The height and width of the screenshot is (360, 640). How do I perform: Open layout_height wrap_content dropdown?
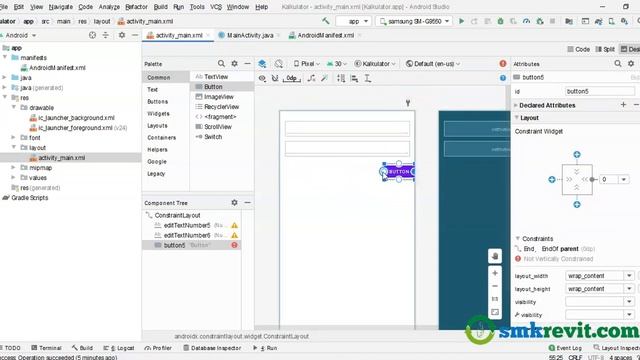629,289
